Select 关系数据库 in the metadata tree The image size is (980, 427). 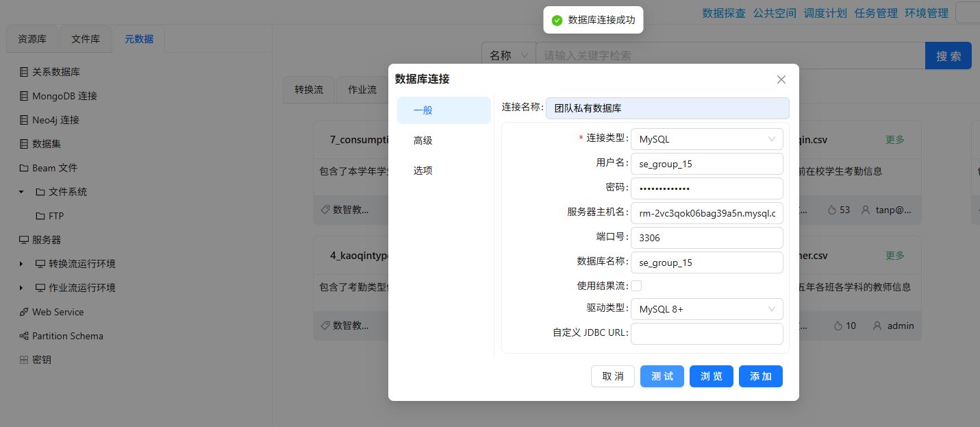(x=56, y=72)
